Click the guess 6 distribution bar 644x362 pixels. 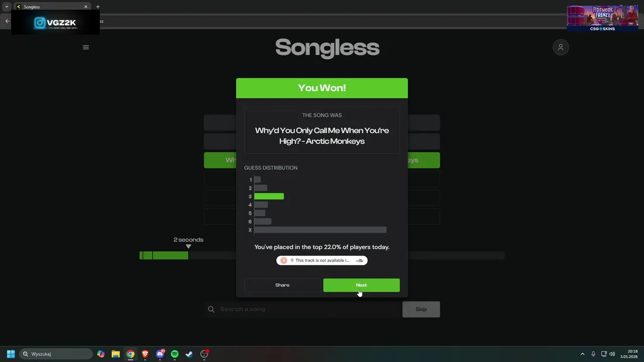(263, 222)
